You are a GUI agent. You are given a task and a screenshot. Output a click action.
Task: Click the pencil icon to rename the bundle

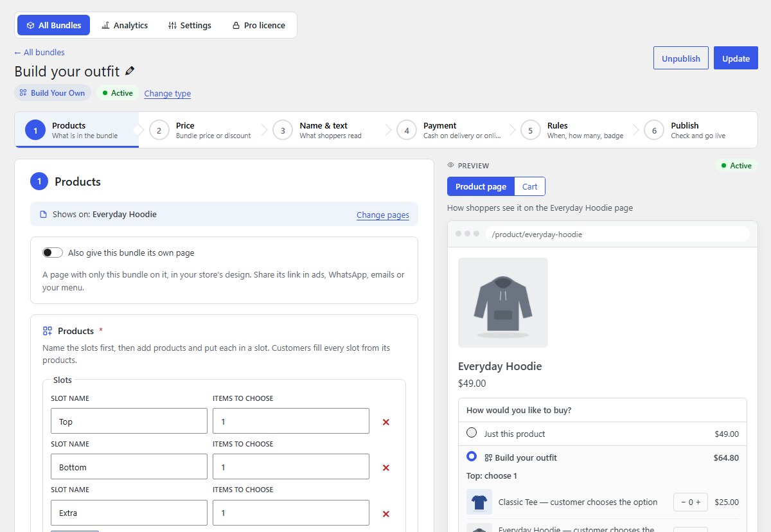[x=130, y=71]
